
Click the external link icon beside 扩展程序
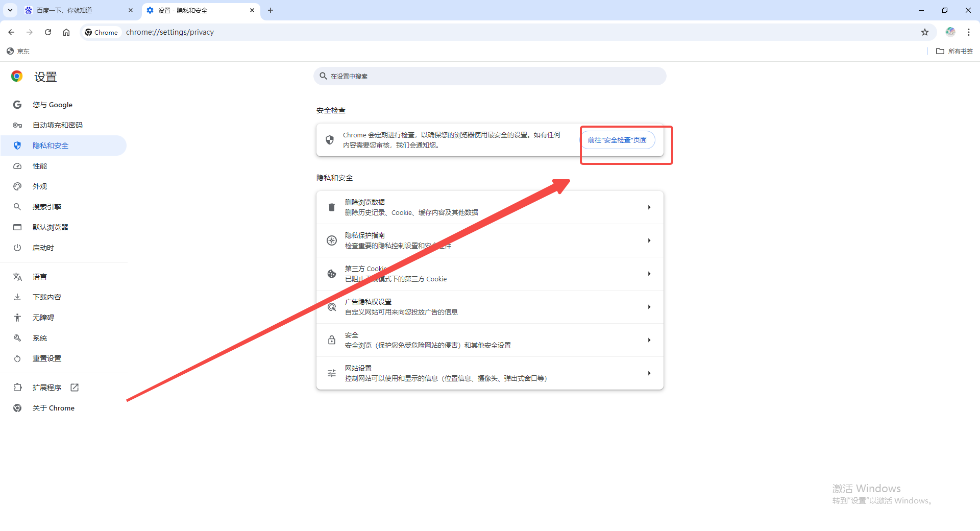(75, 388)
